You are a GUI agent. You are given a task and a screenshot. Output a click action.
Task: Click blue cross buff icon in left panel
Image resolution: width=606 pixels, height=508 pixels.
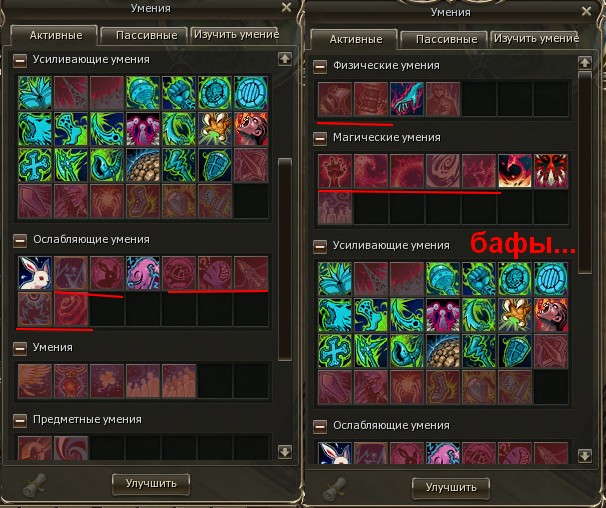[35, 165]
